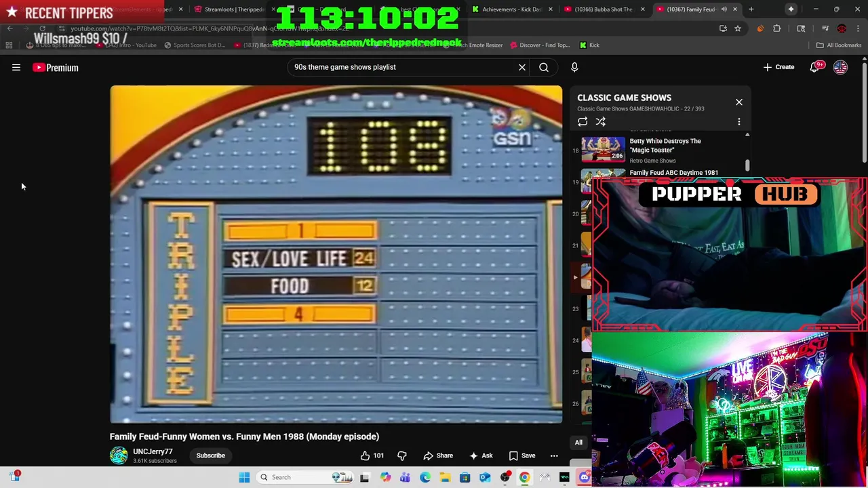Open a new browser tab

751,9
